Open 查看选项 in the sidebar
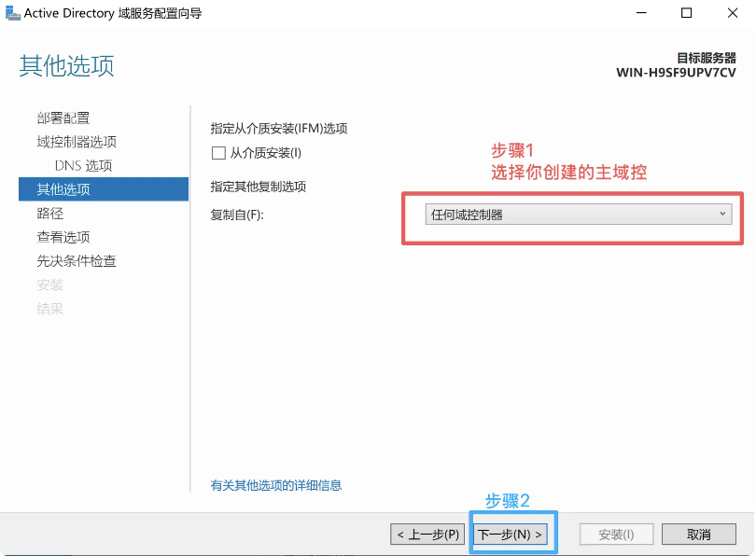Screen dimensions: 756x556 click(x=63, y=238)
